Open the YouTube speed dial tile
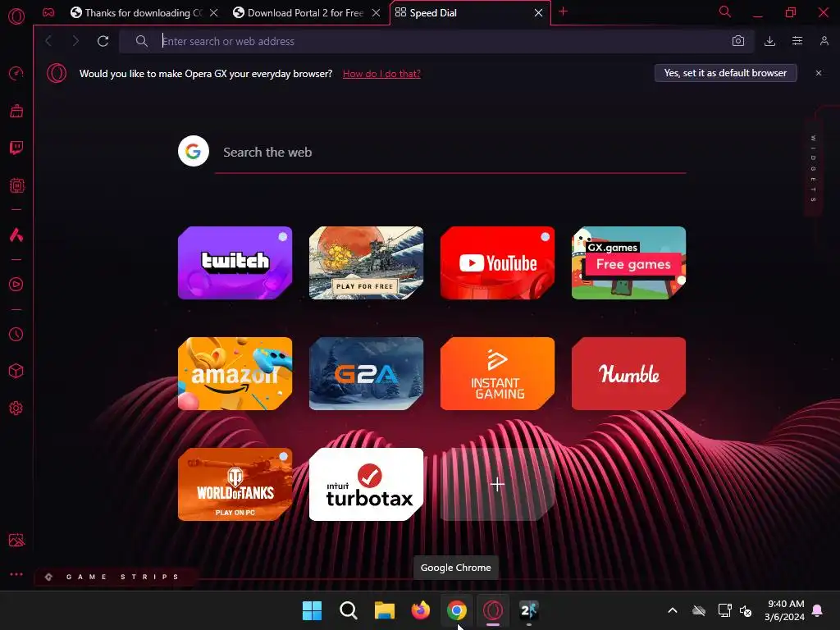Image resolution: width=840 pixels, height=630 pixels. point(498,262)
